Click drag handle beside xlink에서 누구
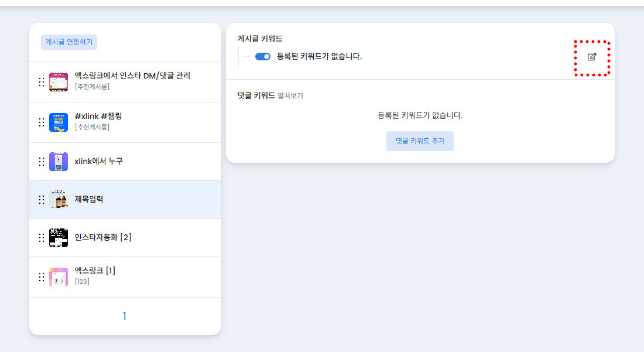644x352 pixels. point(42,161)
